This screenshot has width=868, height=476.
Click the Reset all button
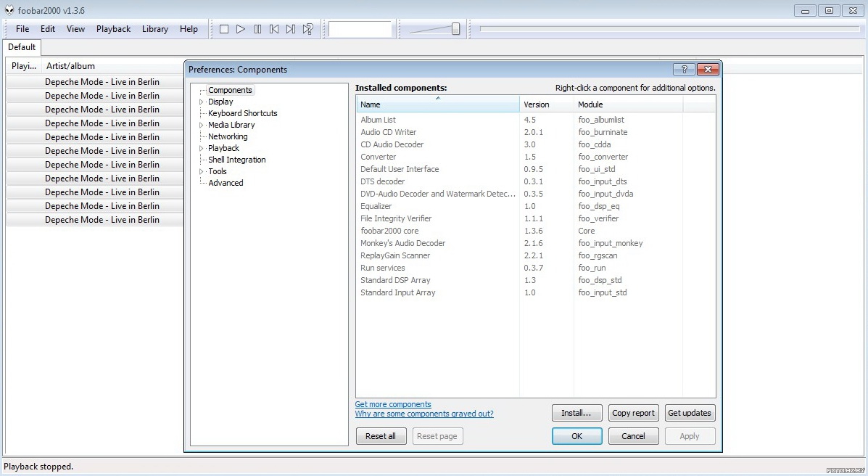381,436
